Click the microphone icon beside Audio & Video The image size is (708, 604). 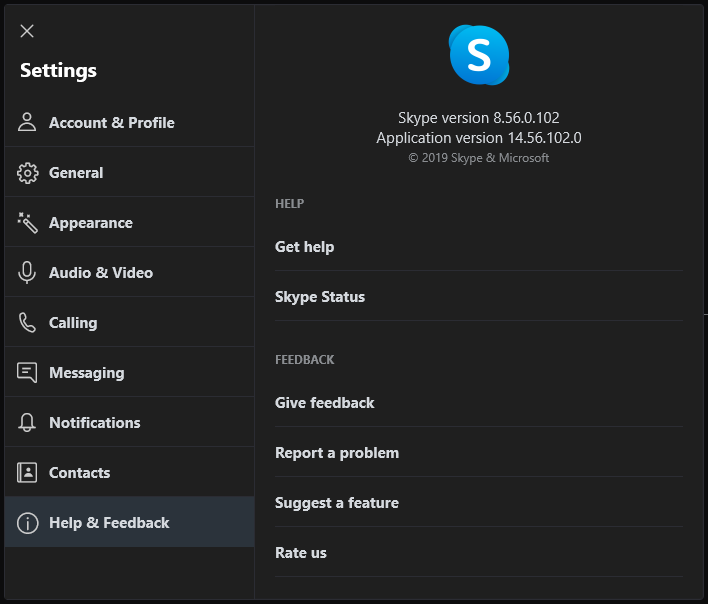pos(27,273)
